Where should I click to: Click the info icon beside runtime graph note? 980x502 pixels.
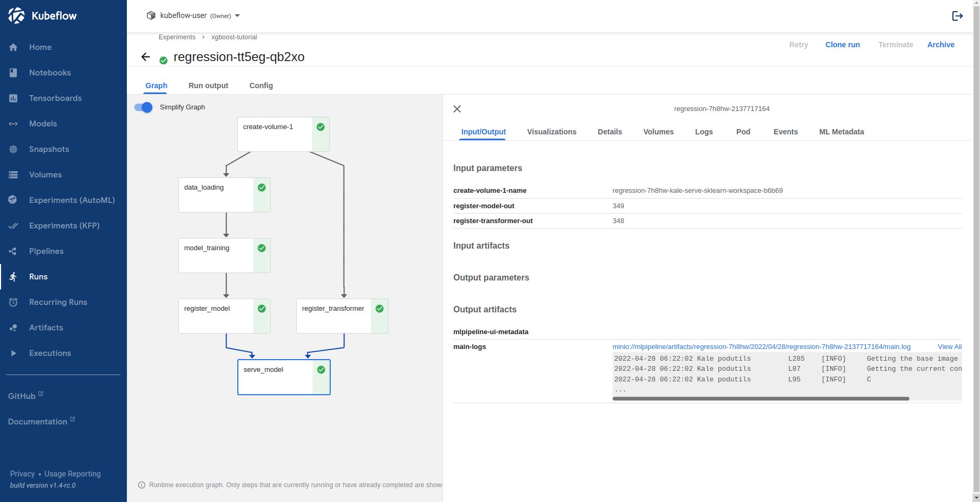[x=142, y=485]
